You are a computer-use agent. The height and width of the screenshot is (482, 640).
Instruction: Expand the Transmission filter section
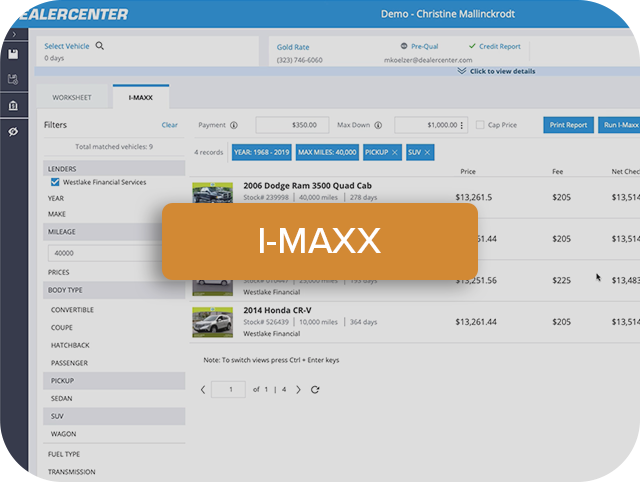tap(71, 472)
